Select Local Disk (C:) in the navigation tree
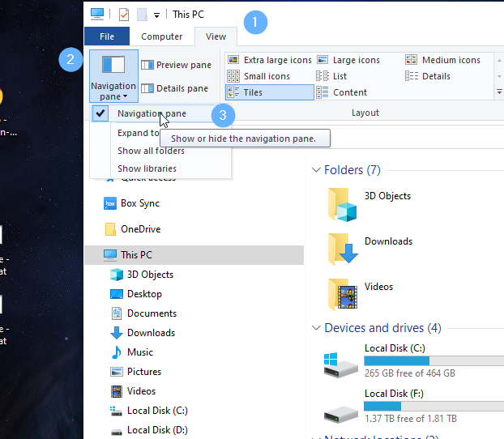Image resolution: width=504 pixels, height=439 pixels. [148, 411]
